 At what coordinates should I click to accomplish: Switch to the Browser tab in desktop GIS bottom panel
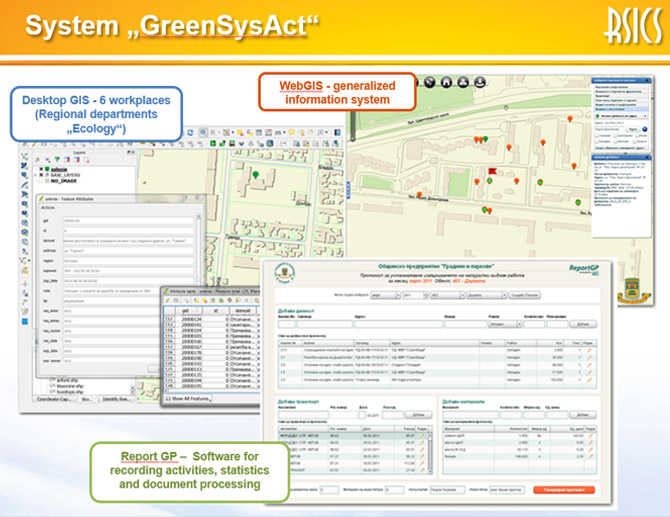(86, 399)
